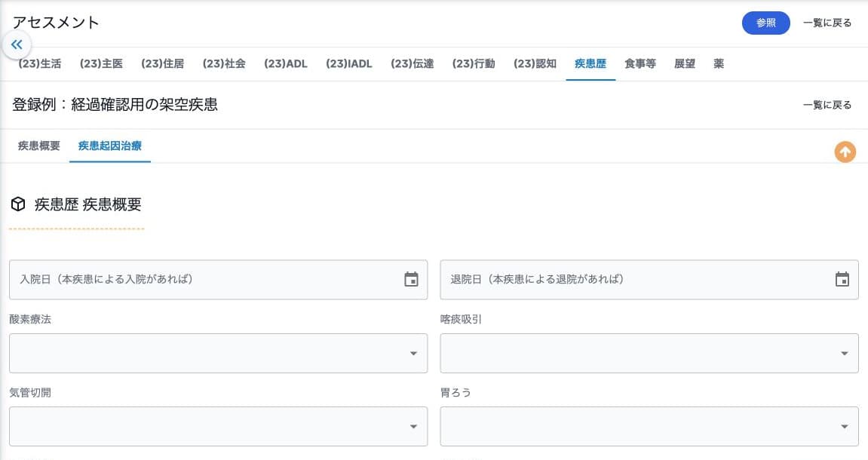Screen dimensions: 868x460
Task: Click 一覧に戻る beside the 登録例 title
Action: click(827, 105)
